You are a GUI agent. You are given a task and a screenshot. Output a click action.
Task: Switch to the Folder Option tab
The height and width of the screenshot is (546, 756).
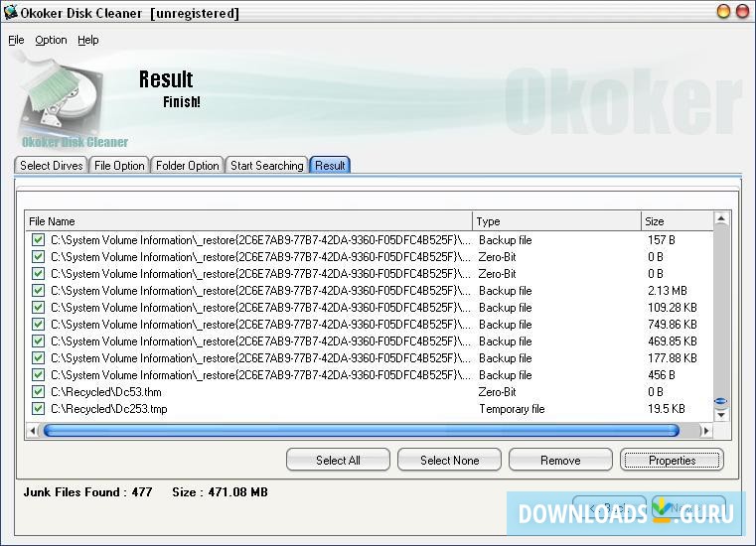(x=187, y=166)
